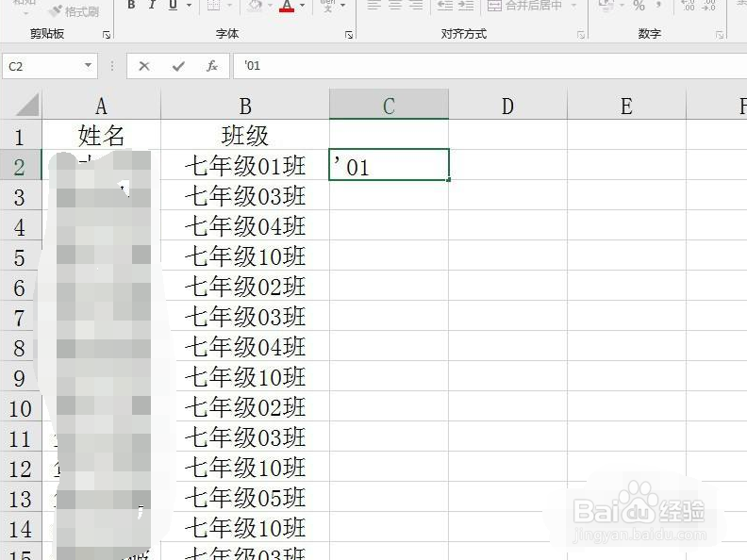Align text left in the alignment group
Screen dimensions: 747x560
coord(374,6)
